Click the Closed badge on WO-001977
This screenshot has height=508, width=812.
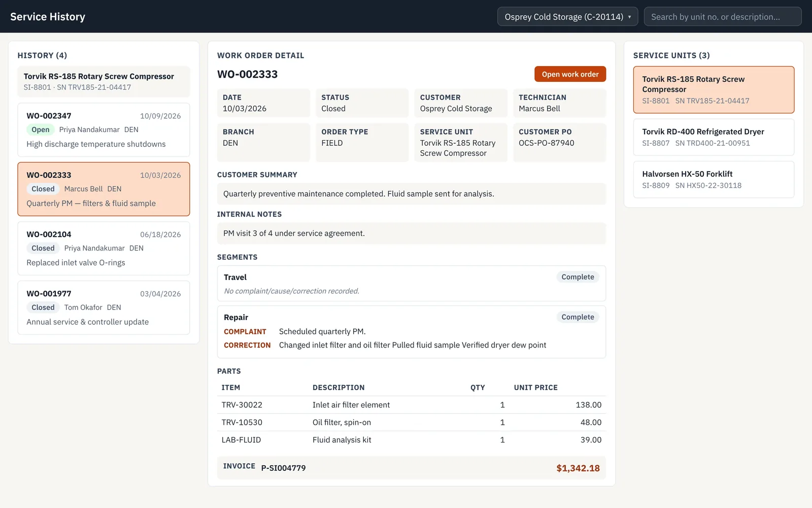pos(43,307)
